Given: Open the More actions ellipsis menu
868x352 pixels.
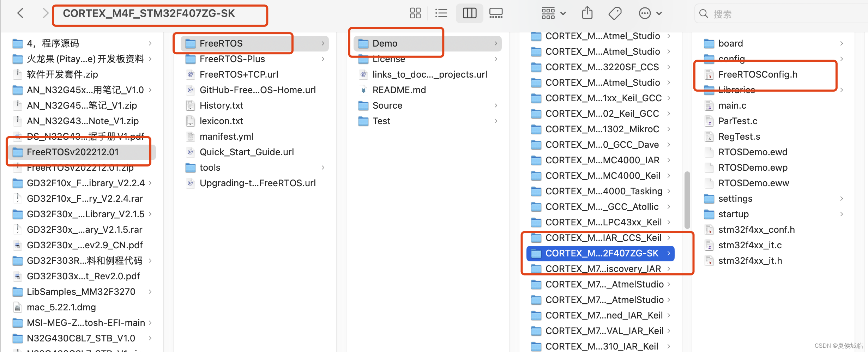Looking at the screenshot, I should pyautogui.click(x=650, y=13).
